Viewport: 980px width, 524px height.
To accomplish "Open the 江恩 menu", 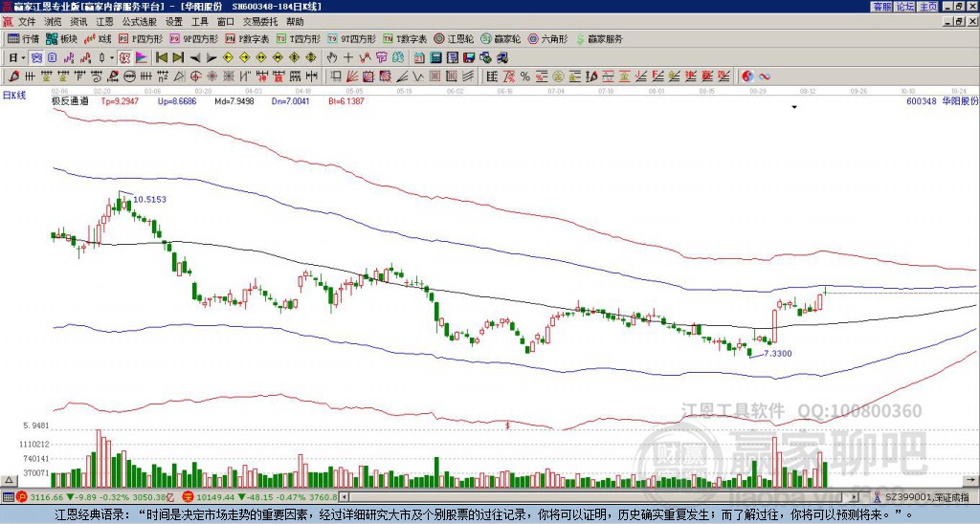I will 104,22.
